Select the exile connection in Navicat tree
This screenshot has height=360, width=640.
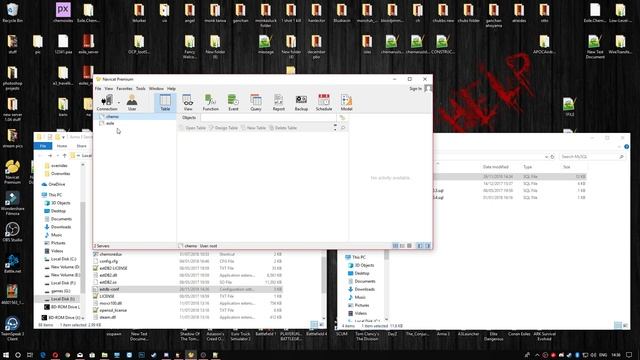135,123
